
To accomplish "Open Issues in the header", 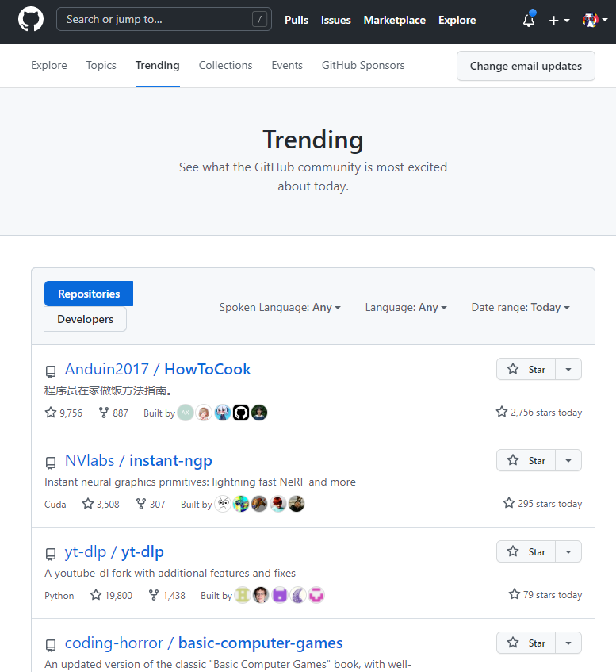I will [336, 20].
